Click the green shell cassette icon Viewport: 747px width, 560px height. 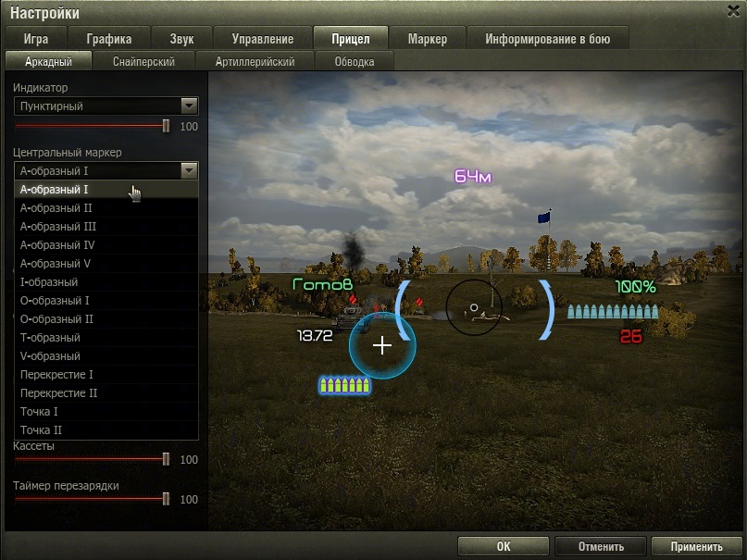(344, 385)
